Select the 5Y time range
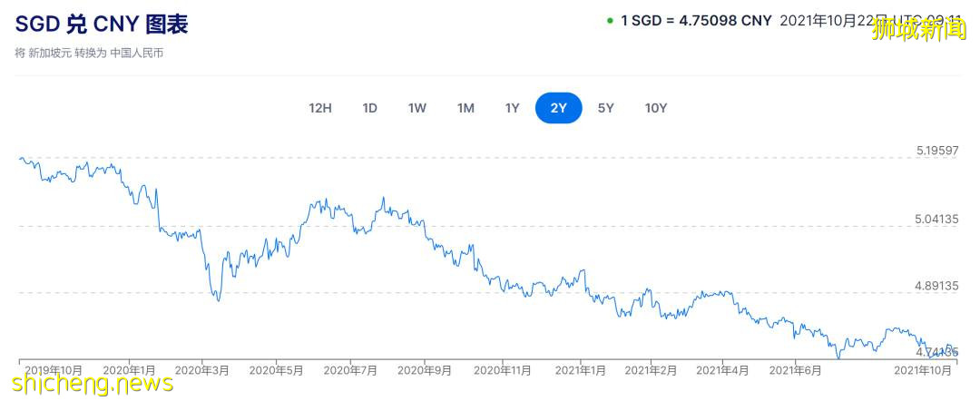The width and height of the screenshot is (980, 401). click(606, 108)
